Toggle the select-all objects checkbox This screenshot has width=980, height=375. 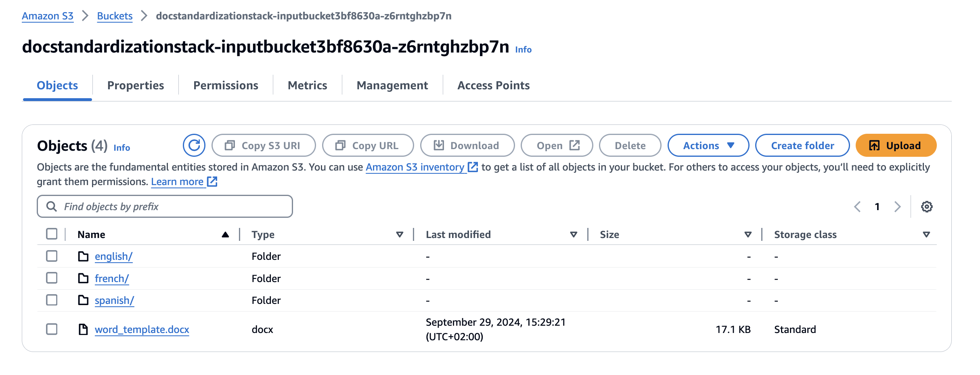pos(52,234)
